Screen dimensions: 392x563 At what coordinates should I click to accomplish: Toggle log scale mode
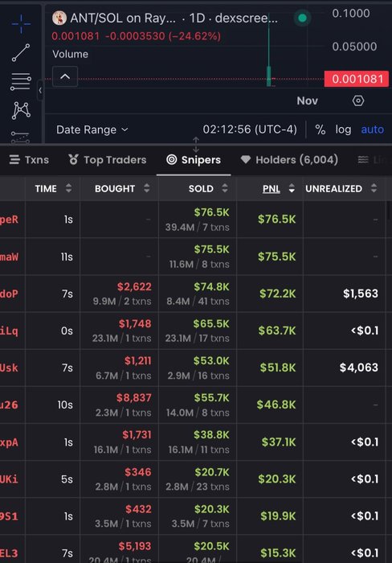coord(343,129)
